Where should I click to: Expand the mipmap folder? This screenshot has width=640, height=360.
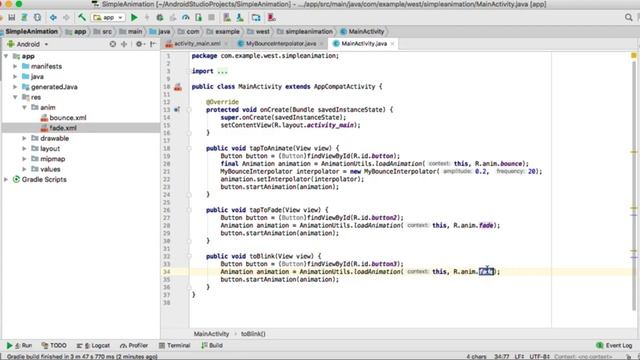pos(24,159)
